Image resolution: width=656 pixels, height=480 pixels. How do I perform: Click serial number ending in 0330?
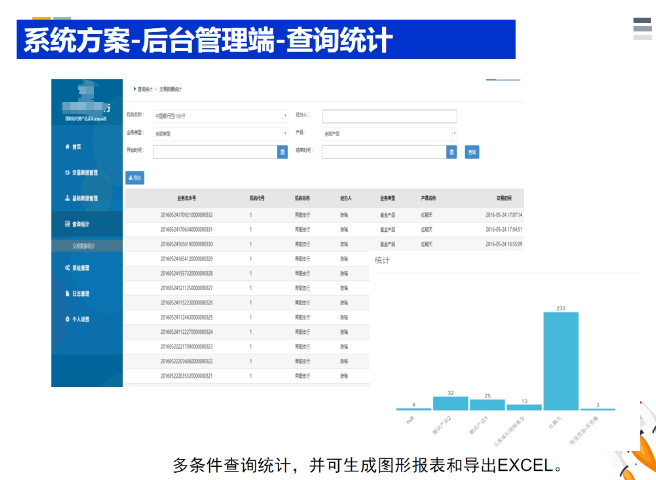click(x=187, y=244)
